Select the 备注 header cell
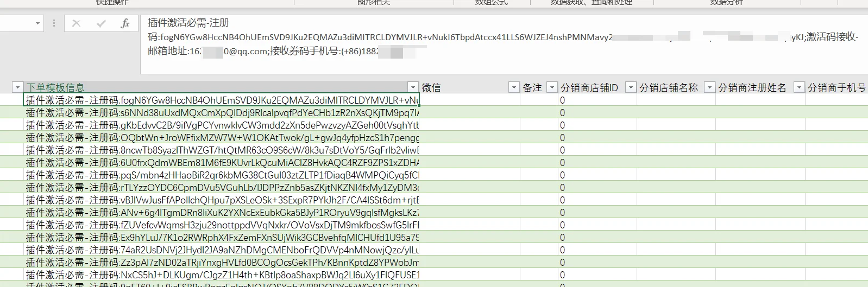 [539, 87]
